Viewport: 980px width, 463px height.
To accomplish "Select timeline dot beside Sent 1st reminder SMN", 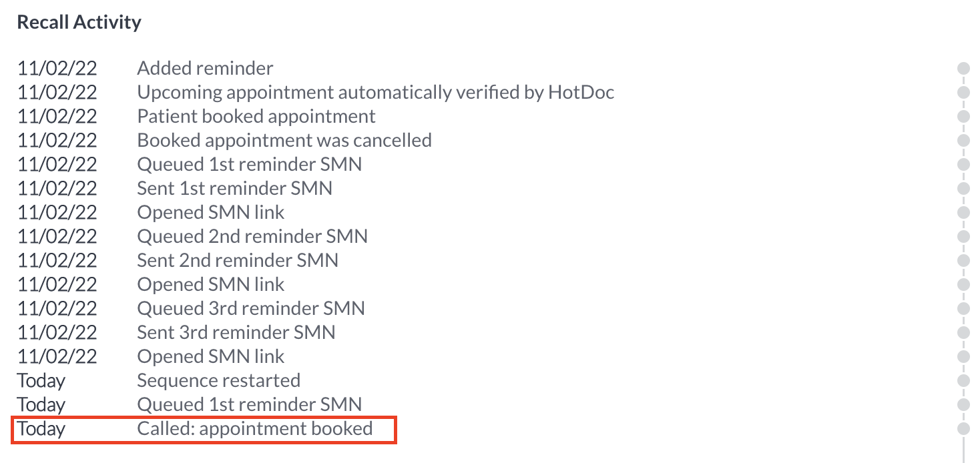I will pyautogui.click(x=963, y=188).
